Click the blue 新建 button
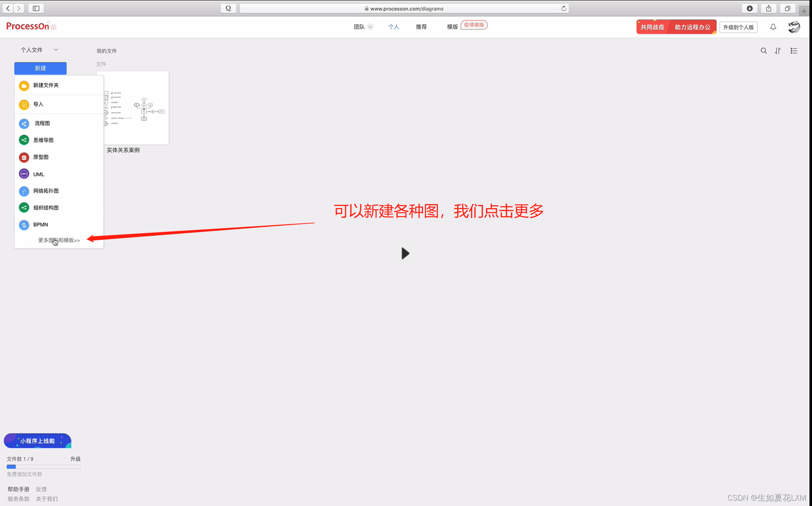The width and height of the screenshot is (812, 506). [40, 68]
